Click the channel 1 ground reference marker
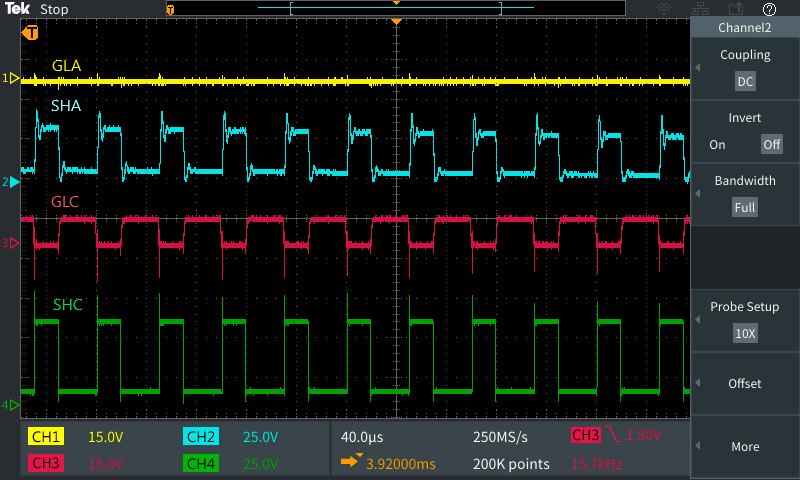The image size is (800, 480). pos(11,78)
